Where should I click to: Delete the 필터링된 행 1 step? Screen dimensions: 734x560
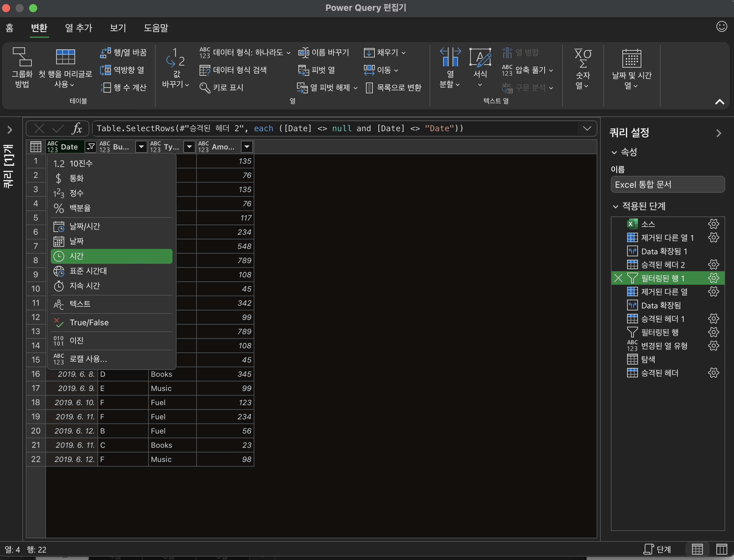point(618,278)
